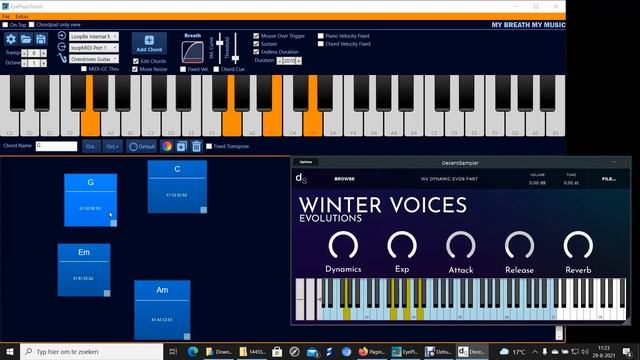The width and height of the screenshot is (640, 360).
Task: Open DecentSampler Options menu
Action: pos(306,162)
